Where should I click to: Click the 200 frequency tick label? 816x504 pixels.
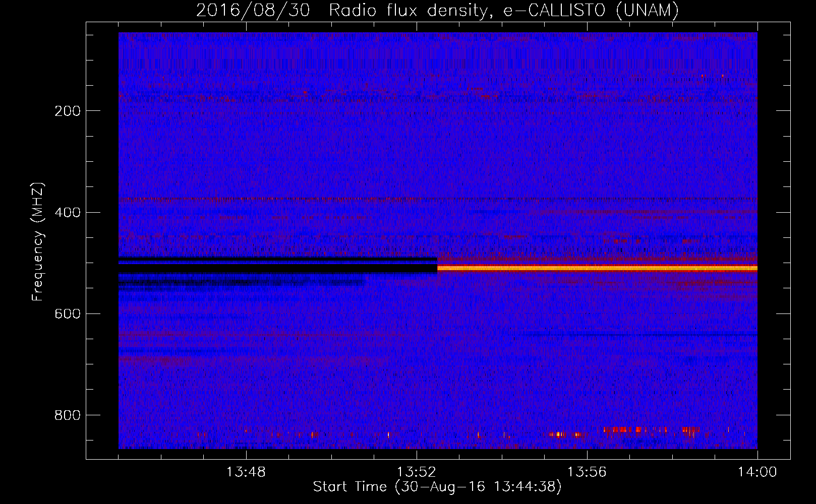click(x=68, y=111)
